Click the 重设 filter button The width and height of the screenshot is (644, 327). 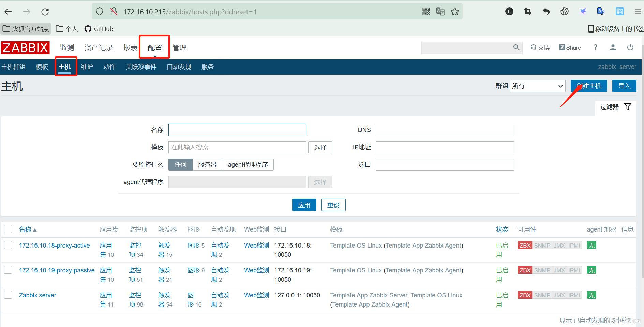click(x=333, y=205)
